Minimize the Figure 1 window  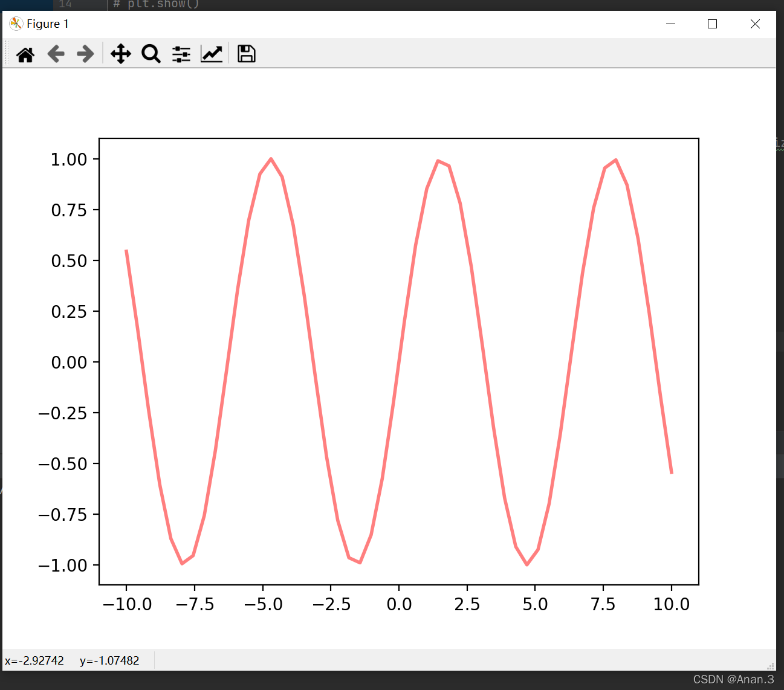pos(670,24)
